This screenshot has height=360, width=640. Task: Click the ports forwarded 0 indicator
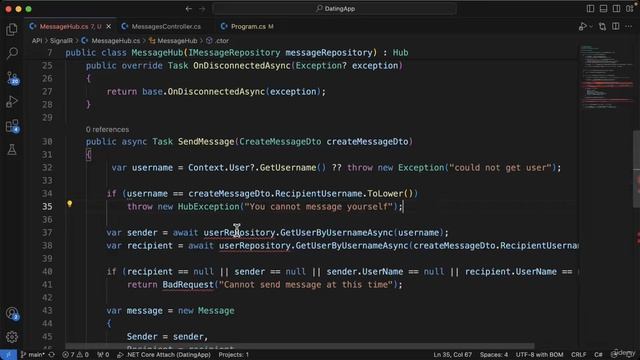(103, 355)
